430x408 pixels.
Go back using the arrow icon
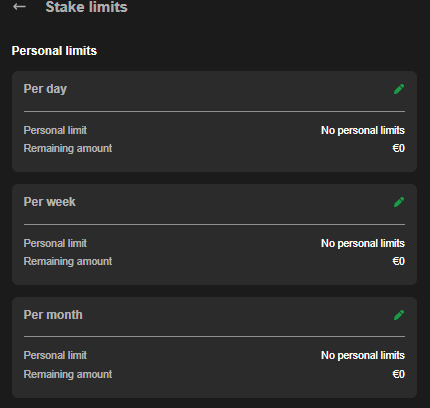pyautogui.click(x=19, y=6)
